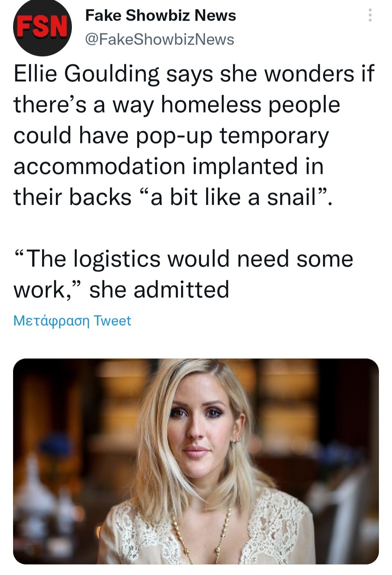Click the word "Tweet" in the translate link
Viewport: 392px width, 575px height.
(x=112, y=321)
